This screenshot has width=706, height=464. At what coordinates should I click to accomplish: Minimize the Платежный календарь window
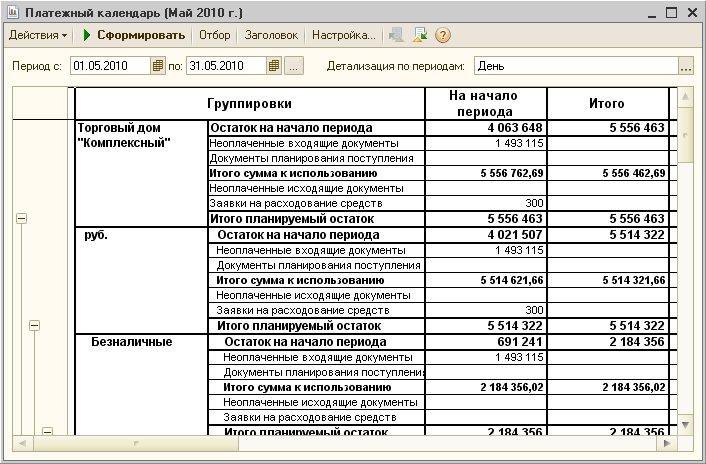652,14
